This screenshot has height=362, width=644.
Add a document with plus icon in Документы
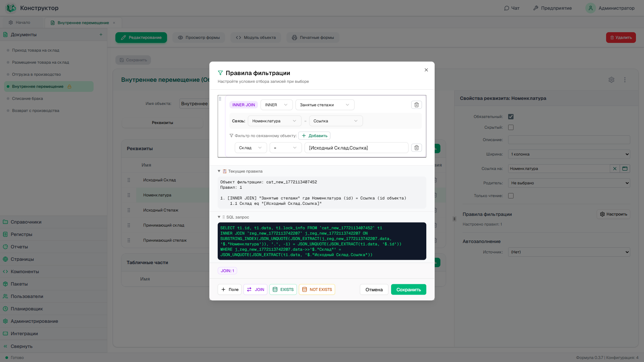tap(101, 35)
